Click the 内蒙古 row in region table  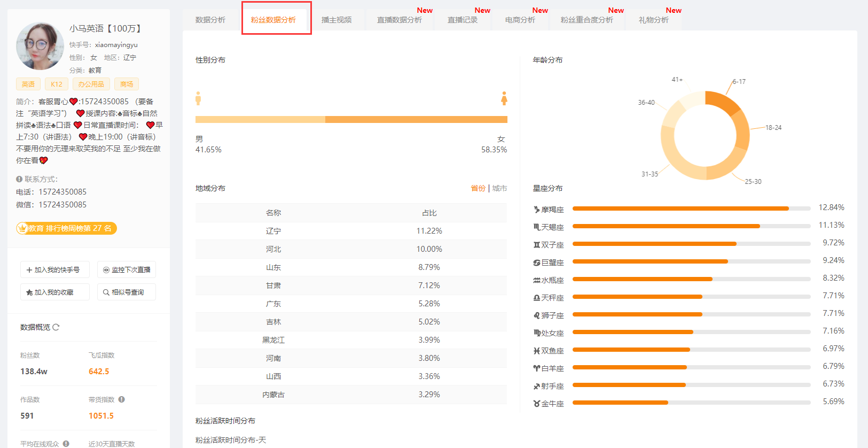point(351,395)
